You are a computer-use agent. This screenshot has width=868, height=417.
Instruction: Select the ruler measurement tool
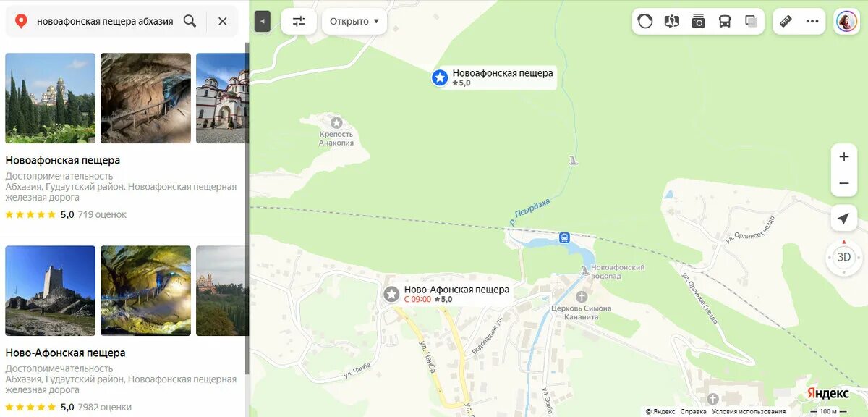click(x=786, y=21)
